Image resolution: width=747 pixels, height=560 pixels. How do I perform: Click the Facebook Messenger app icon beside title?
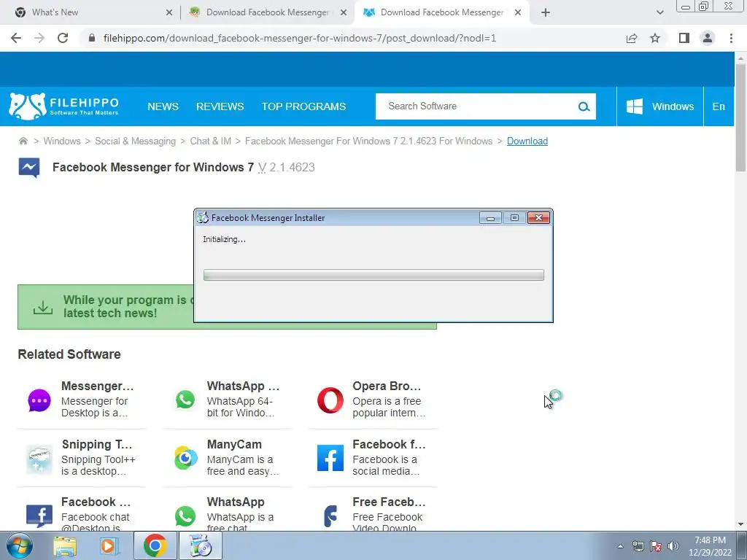tap(29, 168)
